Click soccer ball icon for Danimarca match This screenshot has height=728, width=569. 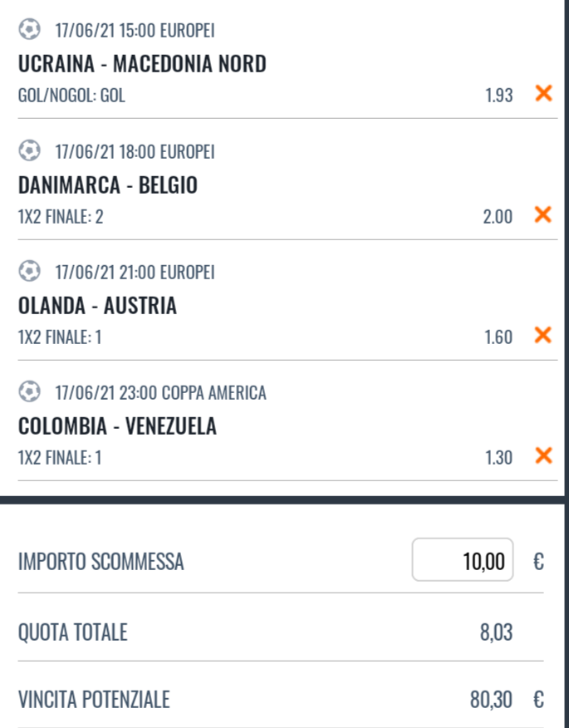(x=30, y=152)
